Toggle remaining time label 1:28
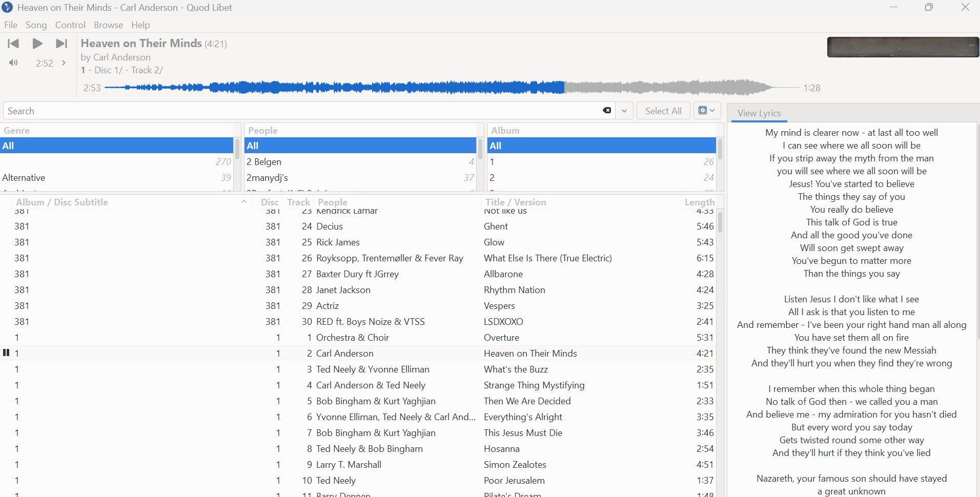The width and height of the screenshot is (980, 497). 811,88
